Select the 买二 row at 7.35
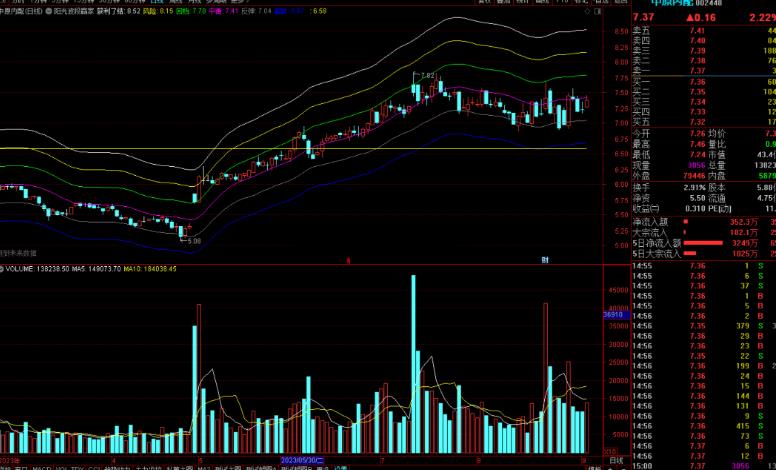The height and width of the screenshot is (470, 776). click(704, 92)
